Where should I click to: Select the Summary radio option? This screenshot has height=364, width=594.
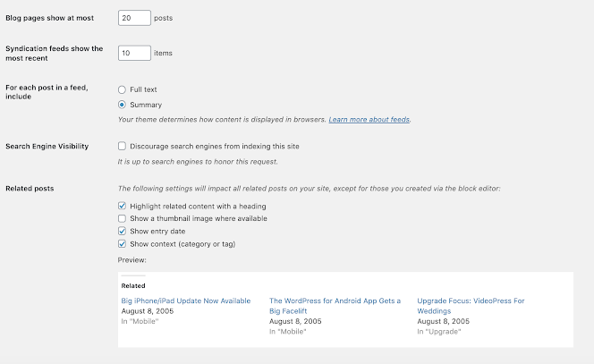(122, 105)
